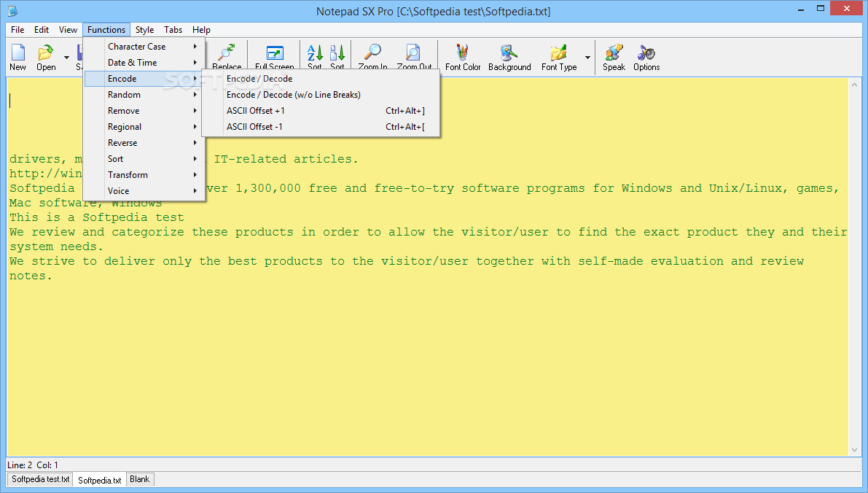Close the Notepad SX Pro window

[x=847, y=8]
